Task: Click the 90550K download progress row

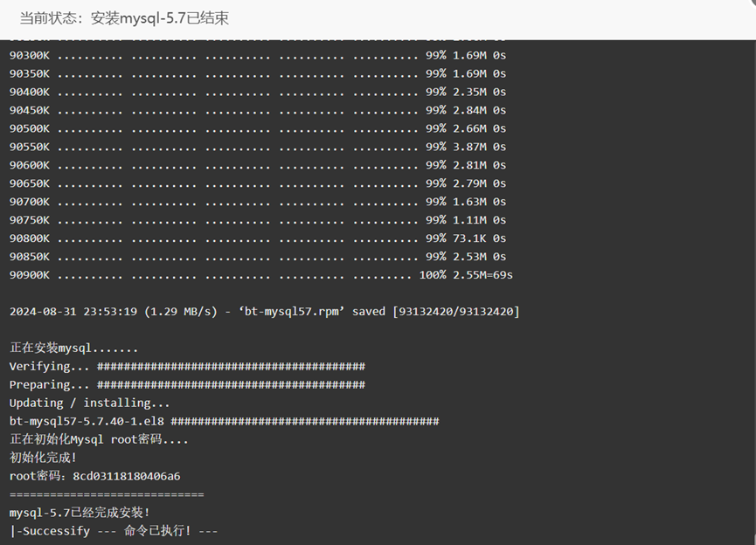Action: (x=258, y=147)
